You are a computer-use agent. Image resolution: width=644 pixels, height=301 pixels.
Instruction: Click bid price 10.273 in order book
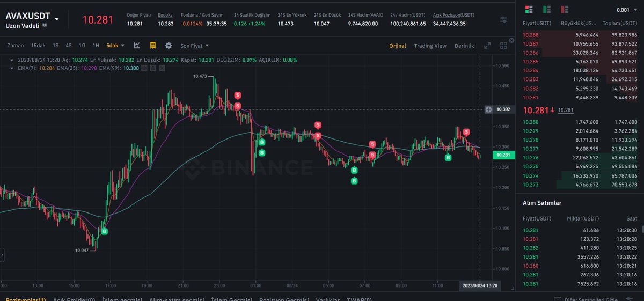(530, 184)
